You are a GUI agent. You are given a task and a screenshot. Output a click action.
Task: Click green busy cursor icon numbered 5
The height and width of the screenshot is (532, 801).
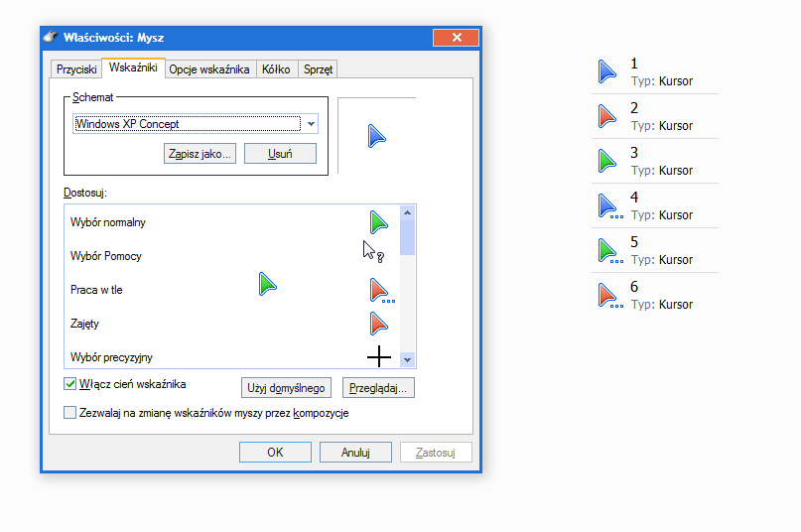[x=610, y=250]
